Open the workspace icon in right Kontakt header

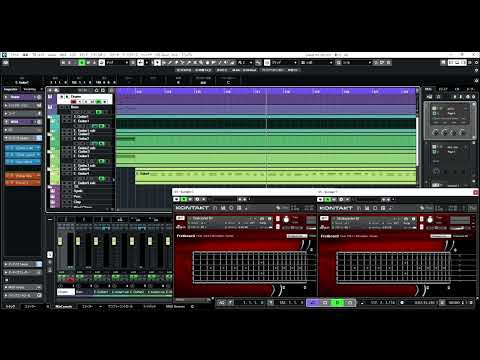tap(383, 208)
